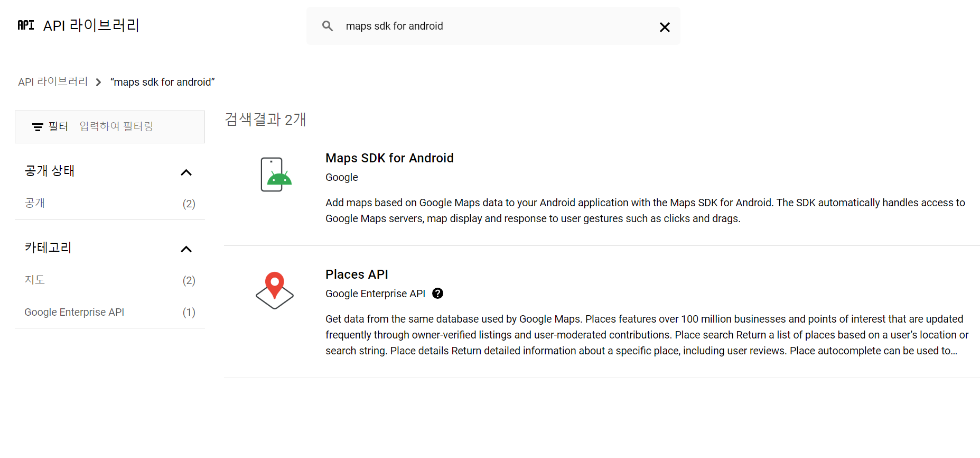The image size is (980, 458).
Task: Focus the maps sdk for android search field
Action: coord(494,26)
